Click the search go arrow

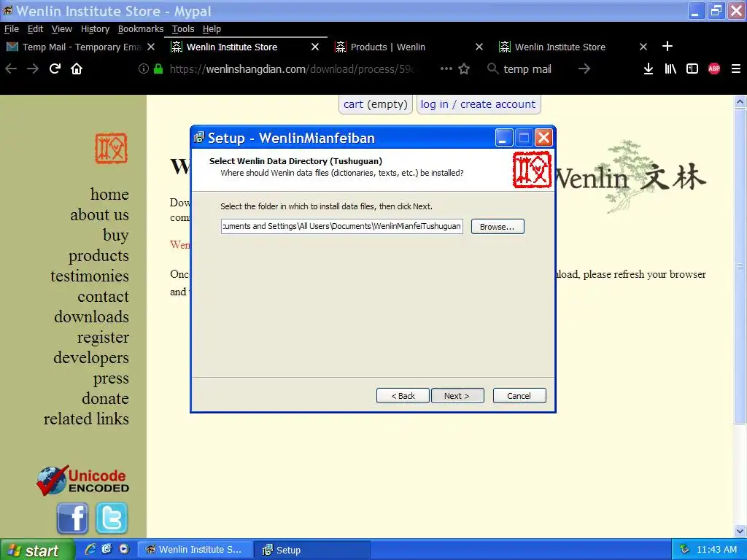point(584,69)
